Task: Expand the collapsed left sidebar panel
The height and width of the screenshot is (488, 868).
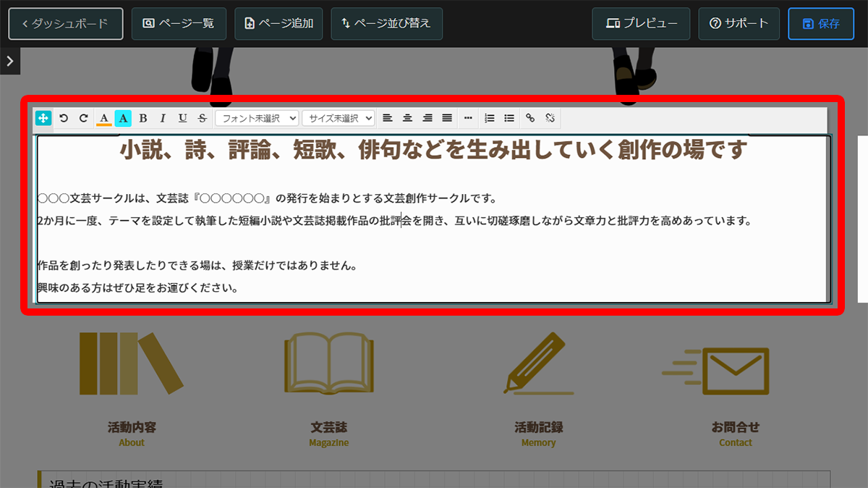Action: 9,61
